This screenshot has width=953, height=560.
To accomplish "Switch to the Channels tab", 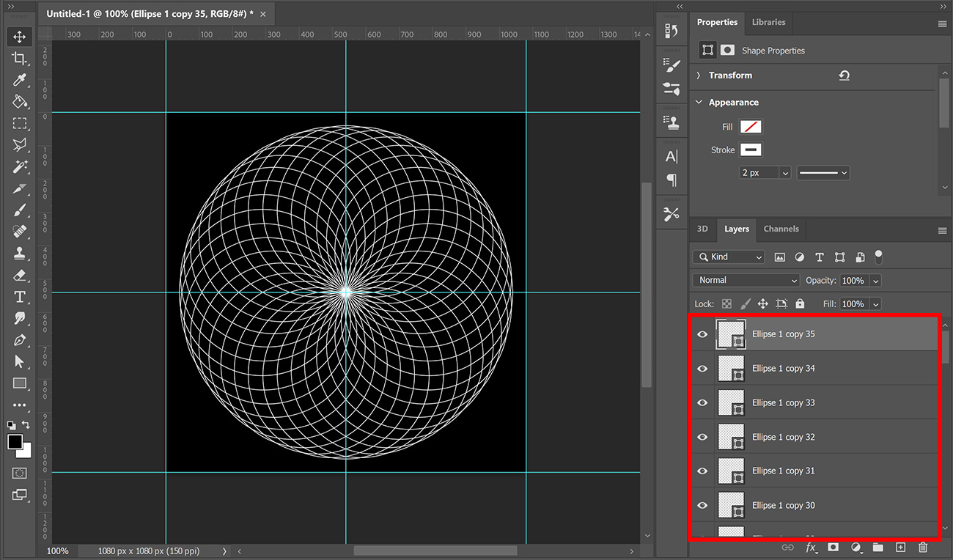I will [x=781, y=229].
